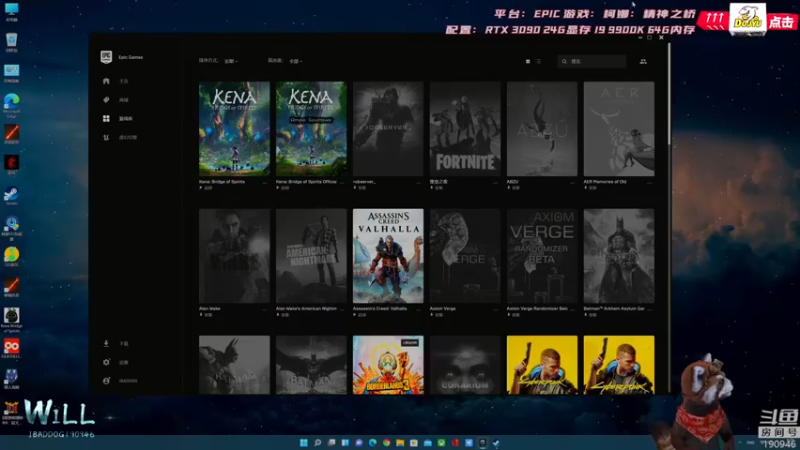This screenshot has height=450, width=800.
Task: Select Alan Wake's American Nightmare cover
Action: pyautogui.click(x=311, y=256)
